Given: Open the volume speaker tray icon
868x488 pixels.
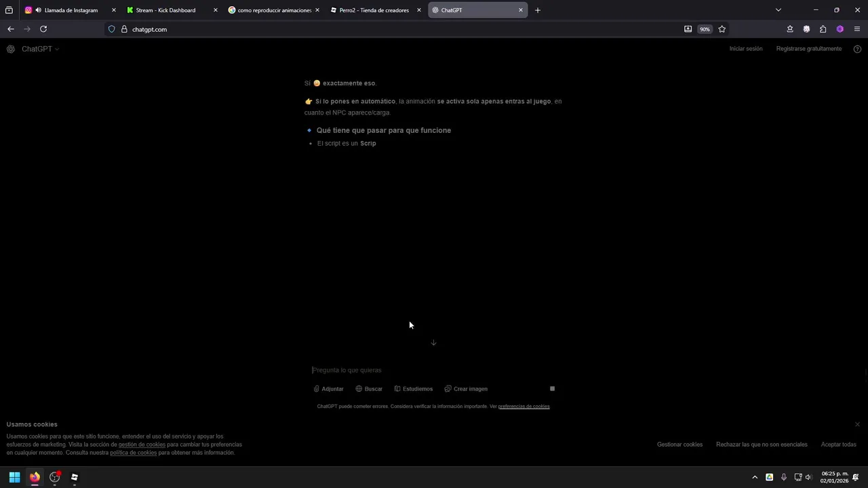Looking at the screenshot, I should click(x=808, y=477).
